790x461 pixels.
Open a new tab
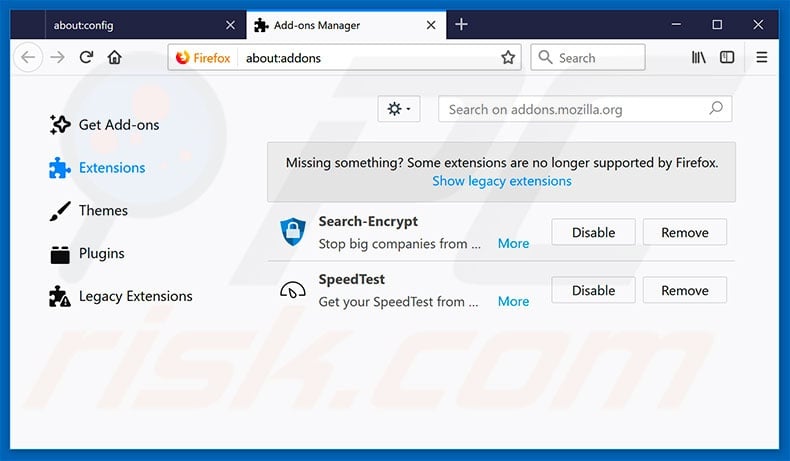point(461,24)
